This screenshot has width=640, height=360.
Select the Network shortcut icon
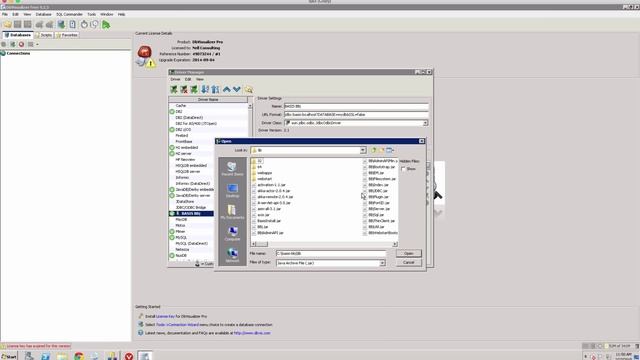[x=232, y=255]
